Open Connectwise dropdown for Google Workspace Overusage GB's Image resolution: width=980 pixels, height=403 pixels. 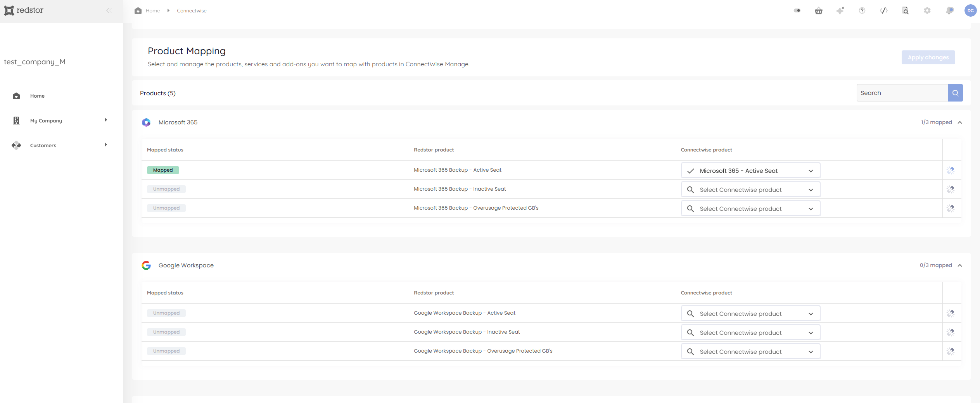pos(750,351)
